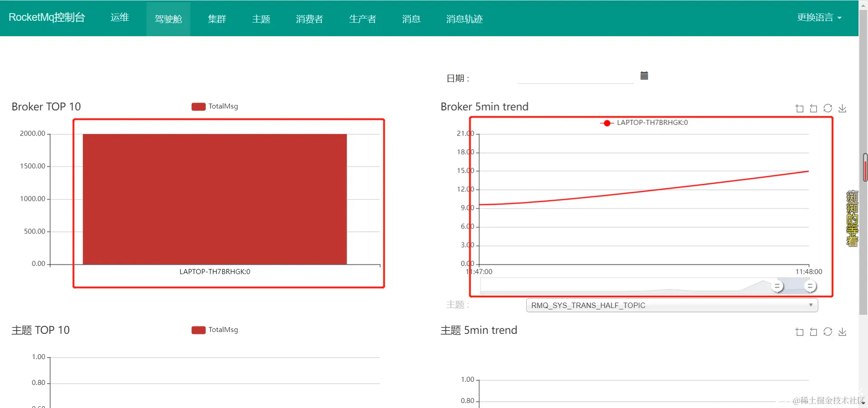Switch to the 消费者 consumer tab

(309, 19)
